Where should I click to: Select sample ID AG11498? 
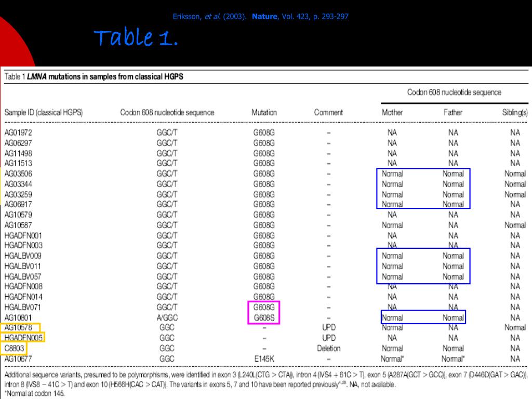[x=18, y=153]
